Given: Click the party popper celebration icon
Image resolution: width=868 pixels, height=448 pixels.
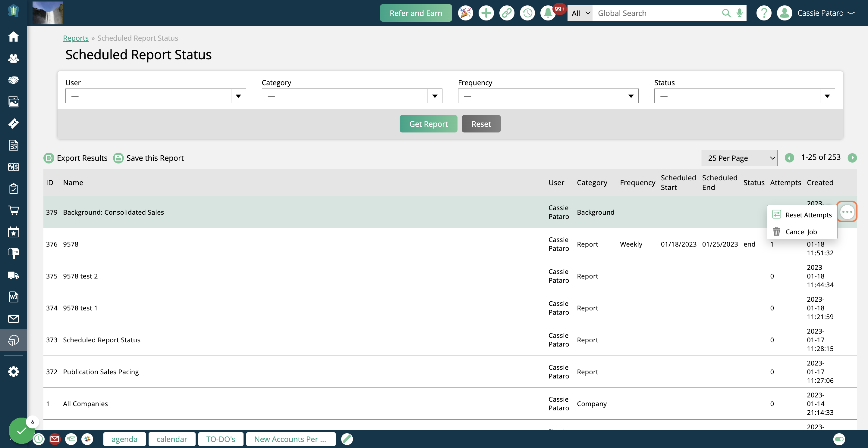Looking at the screenshot, I should (465, 13).
